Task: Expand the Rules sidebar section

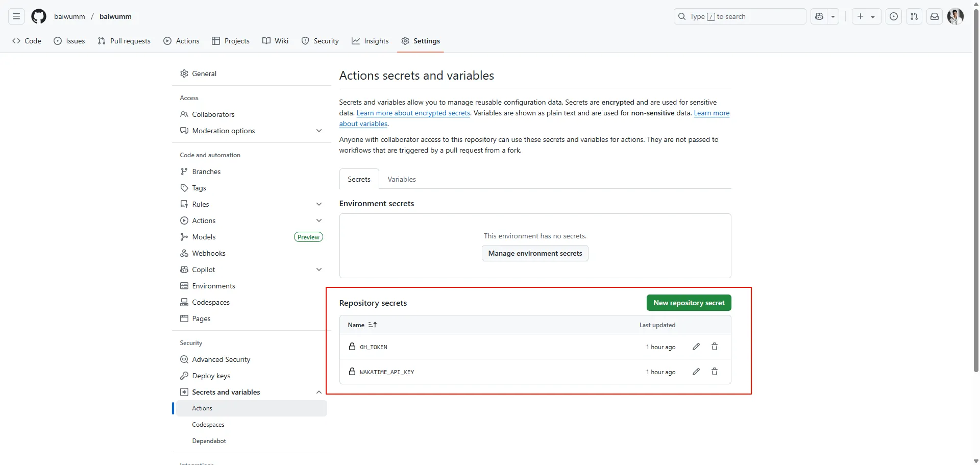Action: point(319,204)
